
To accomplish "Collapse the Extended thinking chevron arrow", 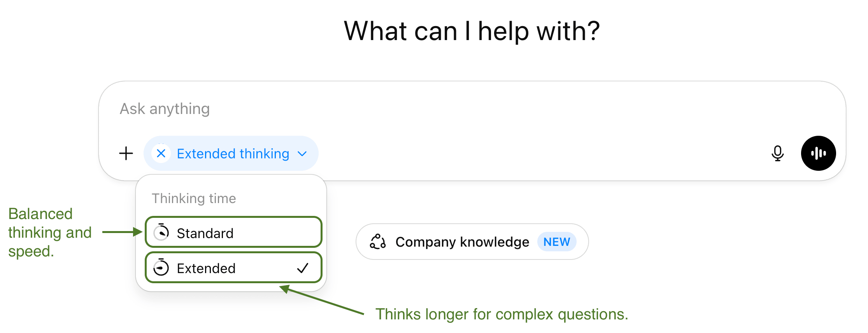I will pyautogui.click(x=302, y=154).
